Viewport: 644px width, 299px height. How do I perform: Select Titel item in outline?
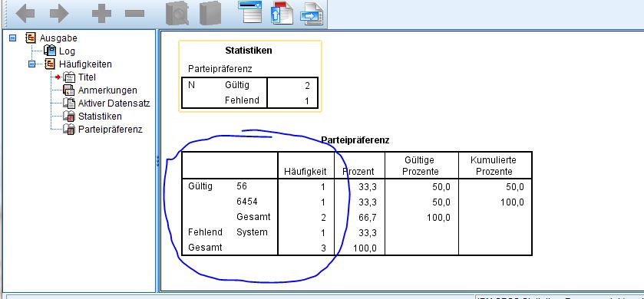(x=87, y=77)
